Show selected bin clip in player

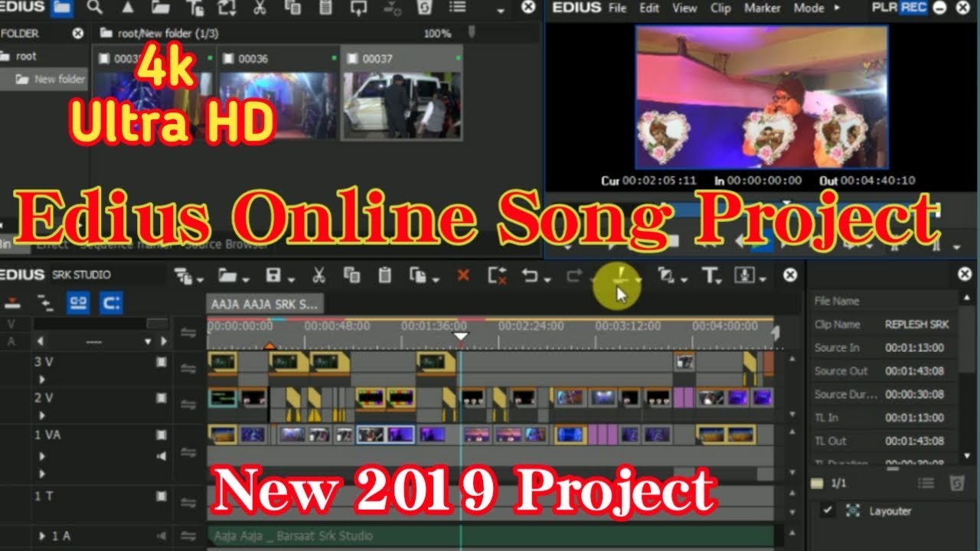coord(358,8)
